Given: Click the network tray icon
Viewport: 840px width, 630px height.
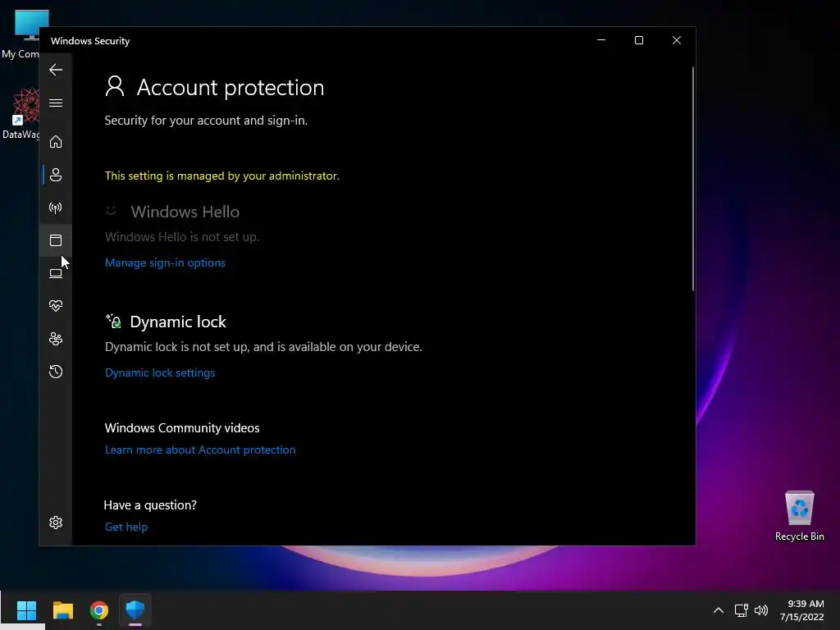Looking at the screenshot, I should (741, 610).
